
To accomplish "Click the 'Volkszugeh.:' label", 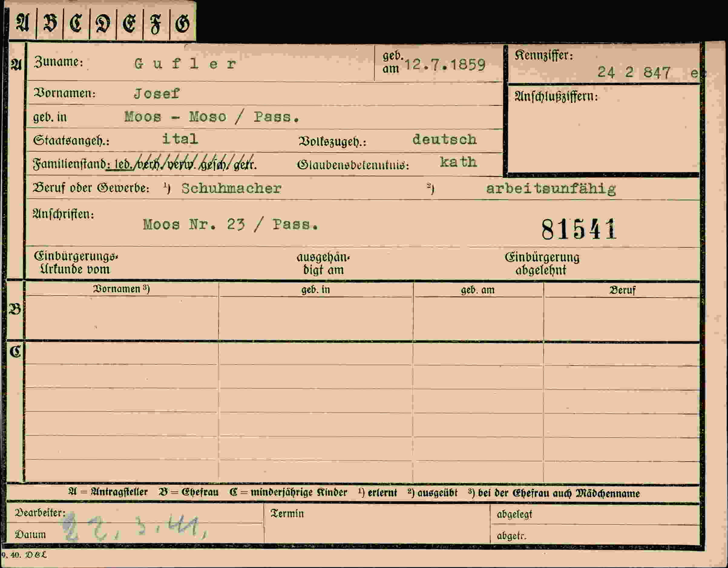I will [332, 142].
